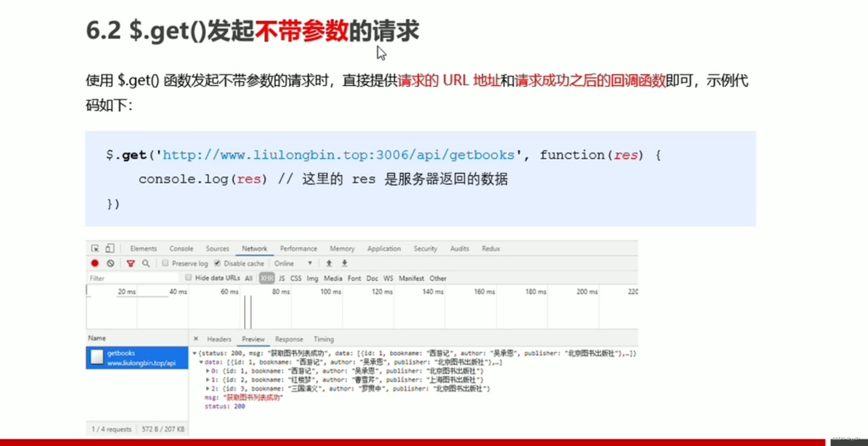This screenshot has height=446, width=868.
Task: Select the getbooks request row
Action: [137, 358]
